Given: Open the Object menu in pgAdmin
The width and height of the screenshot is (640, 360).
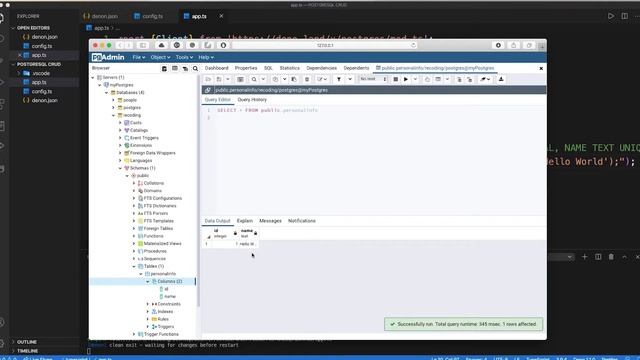Looking at the screenshot, I should [x=160, y=58].
